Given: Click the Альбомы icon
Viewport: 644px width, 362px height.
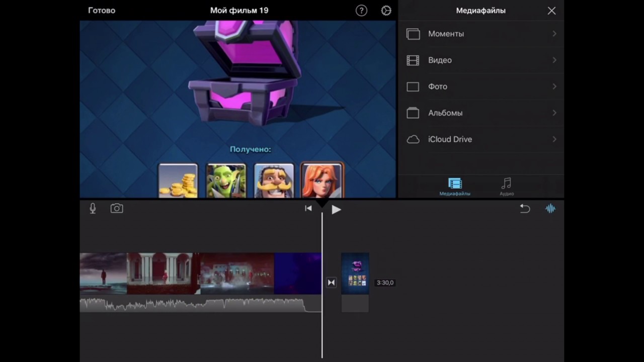Looking at the screenshot, I should [x=413, y=113].
